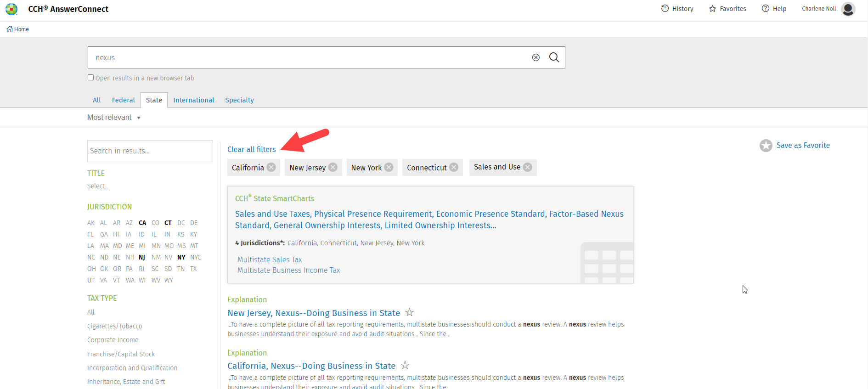Open the Multistate Sales Tax link
Screen dimensions: 868x389
point(270,259)
